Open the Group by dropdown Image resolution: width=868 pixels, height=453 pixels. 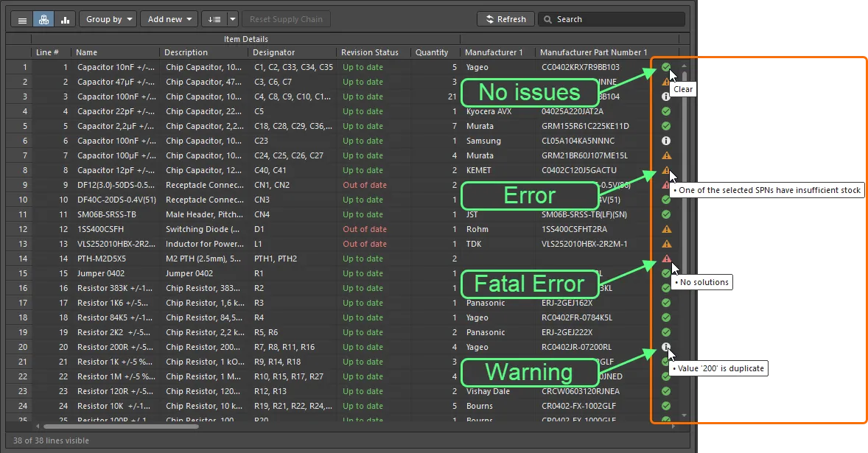108,20
